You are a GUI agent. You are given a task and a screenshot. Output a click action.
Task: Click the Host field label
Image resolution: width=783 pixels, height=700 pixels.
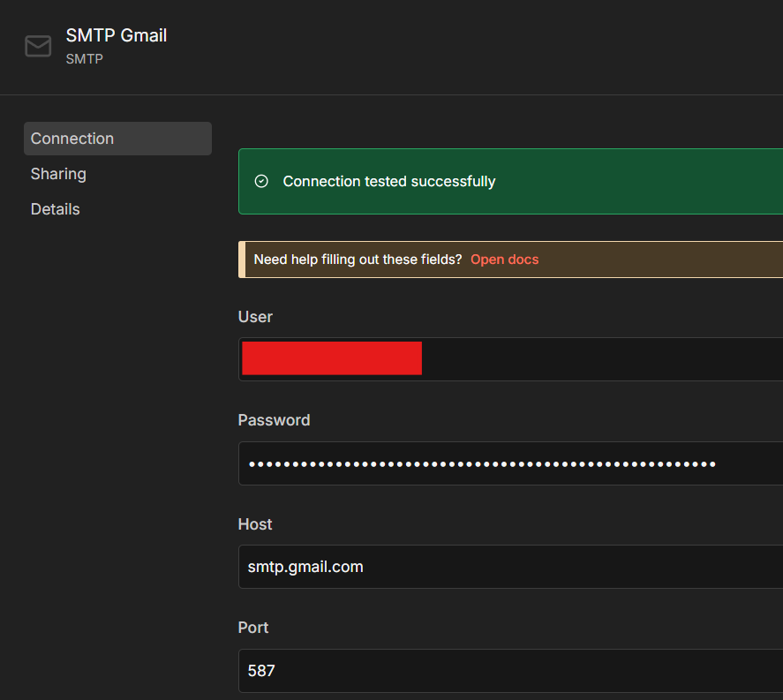point(255,524)
